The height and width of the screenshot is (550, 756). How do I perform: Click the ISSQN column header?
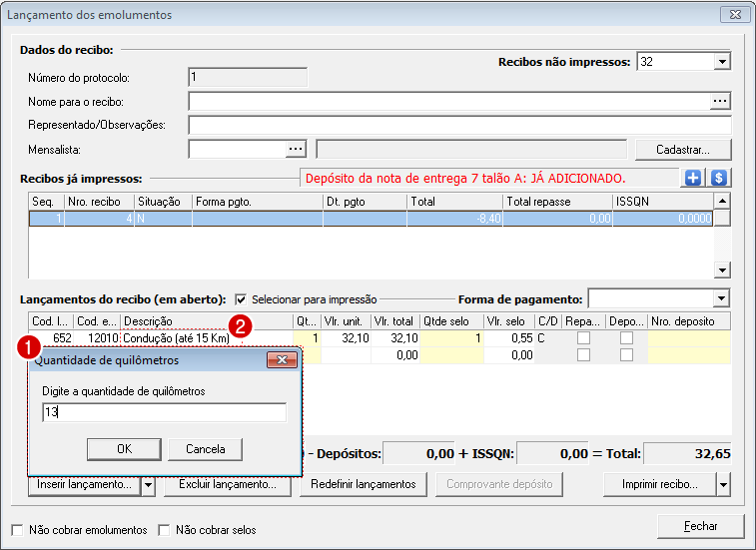pos(663,202)
